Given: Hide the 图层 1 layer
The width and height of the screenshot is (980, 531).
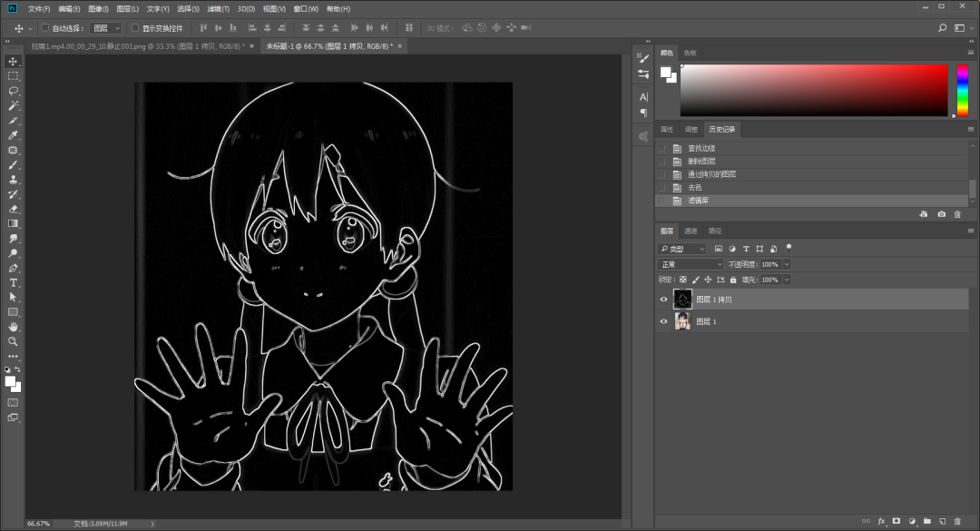Looking at the screenshot, I should 663,321.
